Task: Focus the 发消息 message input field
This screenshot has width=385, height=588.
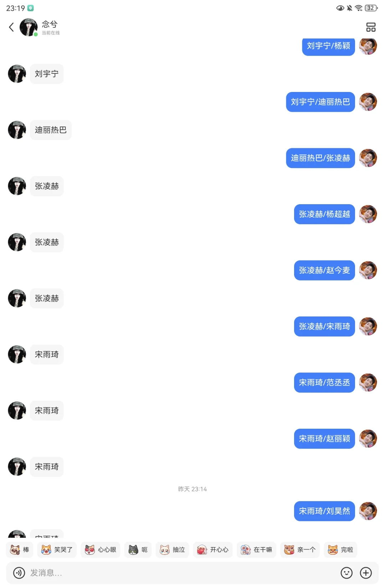Action: 182,573
